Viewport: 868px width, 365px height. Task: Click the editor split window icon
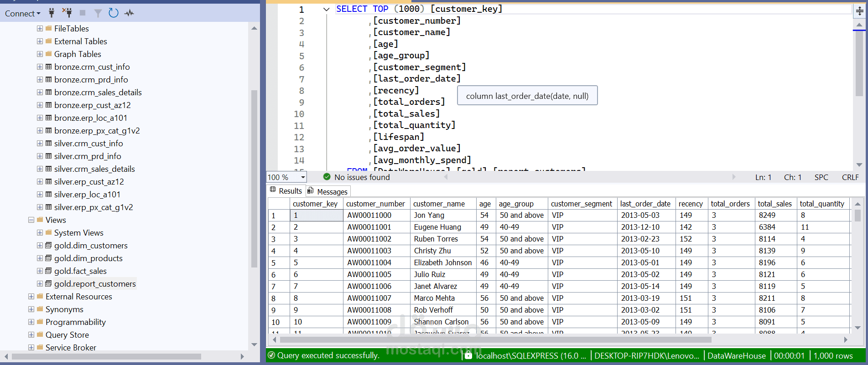coord(859,11)
